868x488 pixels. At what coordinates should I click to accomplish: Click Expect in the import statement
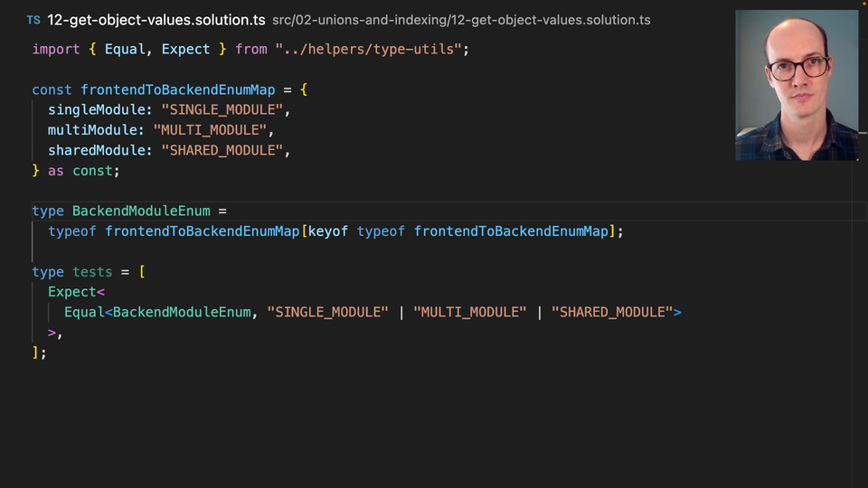tap(185, 49)
